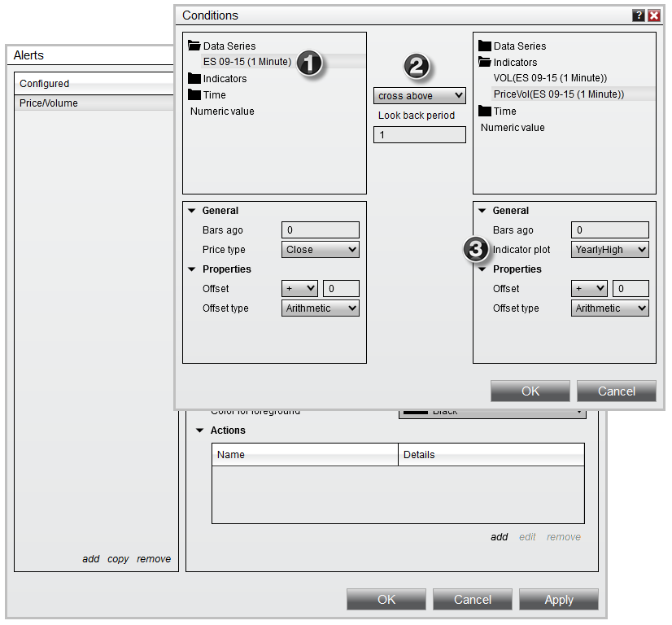Click left Time folder icon

click(194, 95)
